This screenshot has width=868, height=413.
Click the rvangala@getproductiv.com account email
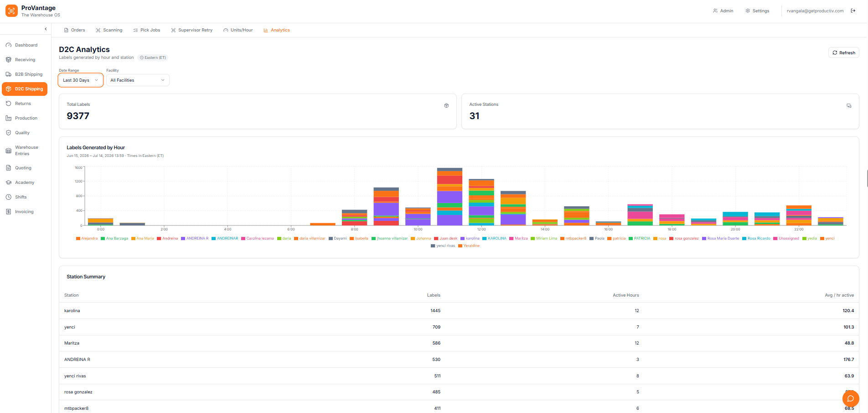[x=815, y=11]
